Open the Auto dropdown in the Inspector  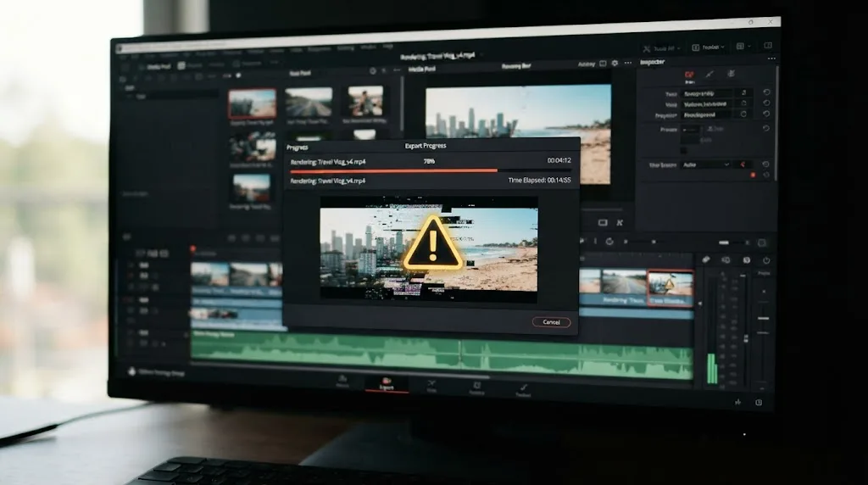pos(706,165)
